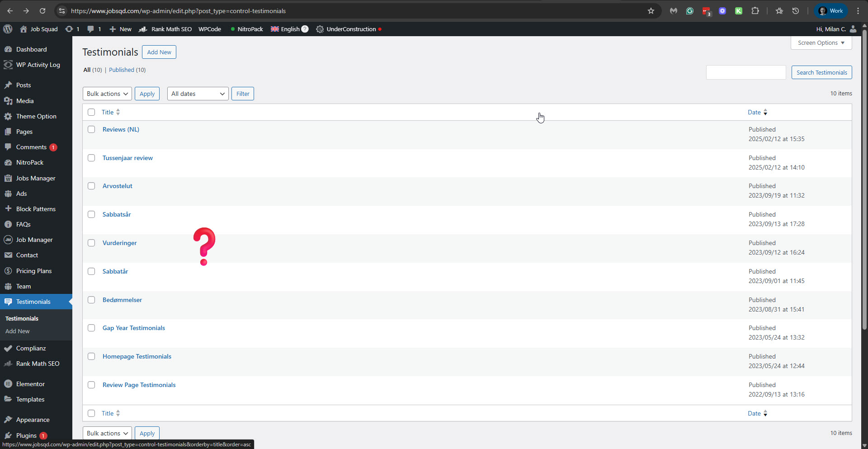Image resolution: width=868 pixels, height=449 pixels.
Task: Tick the Homepage Testimonials row checkbox
Action: coord(91,356)
